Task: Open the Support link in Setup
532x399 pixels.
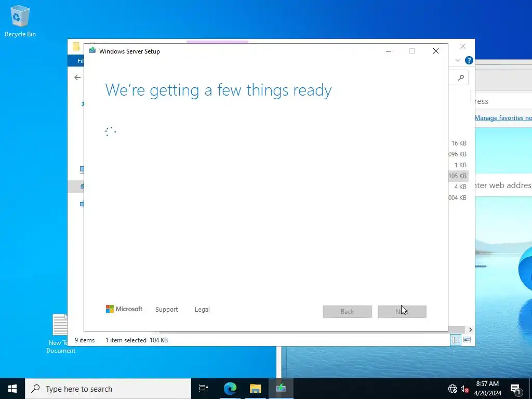Action: (167, 310)
